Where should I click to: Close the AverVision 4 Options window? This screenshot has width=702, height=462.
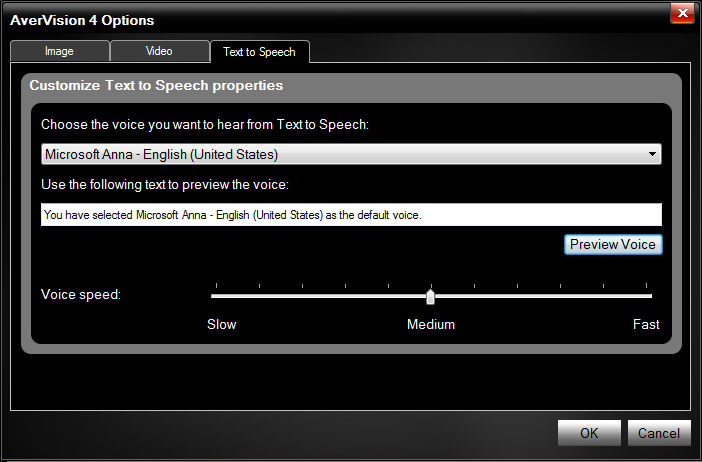click(x=682, y=13)
